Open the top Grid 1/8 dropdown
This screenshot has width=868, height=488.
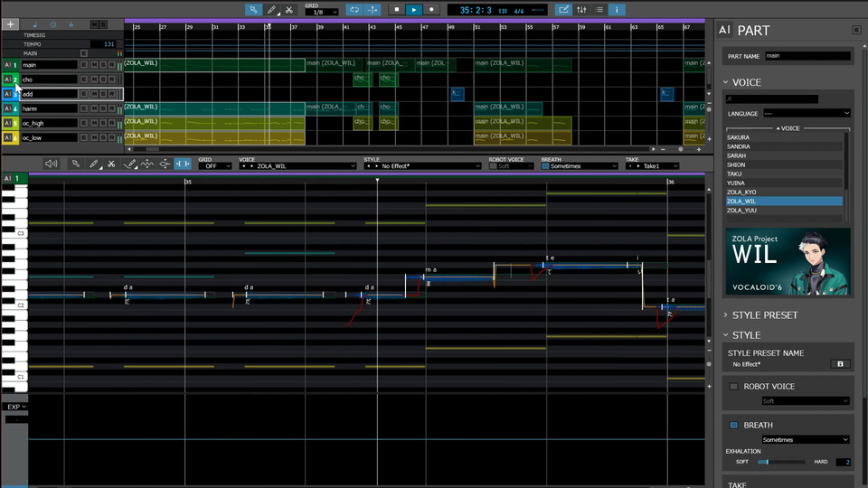321,13
